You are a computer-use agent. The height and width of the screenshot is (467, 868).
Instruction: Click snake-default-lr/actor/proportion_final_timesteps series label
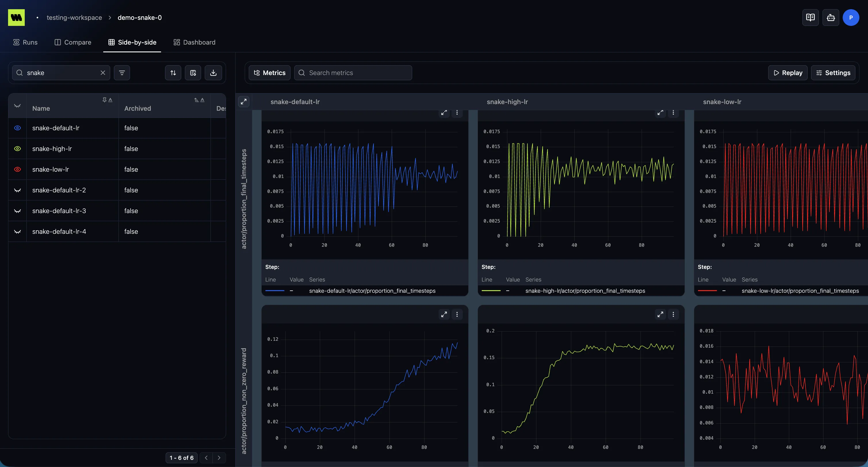[372, 291]
